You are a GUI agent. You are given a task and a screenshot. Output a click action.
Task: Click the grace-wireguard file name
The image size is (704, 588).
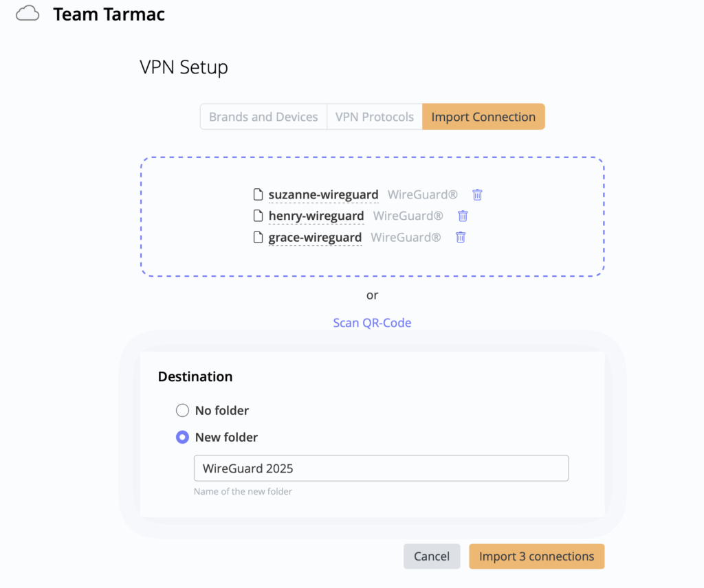point(315,237)
